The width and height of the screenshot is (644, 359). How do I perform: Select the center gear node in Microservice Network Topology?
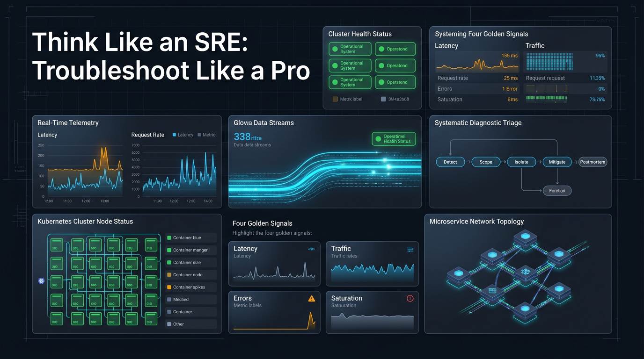(525, 272)
